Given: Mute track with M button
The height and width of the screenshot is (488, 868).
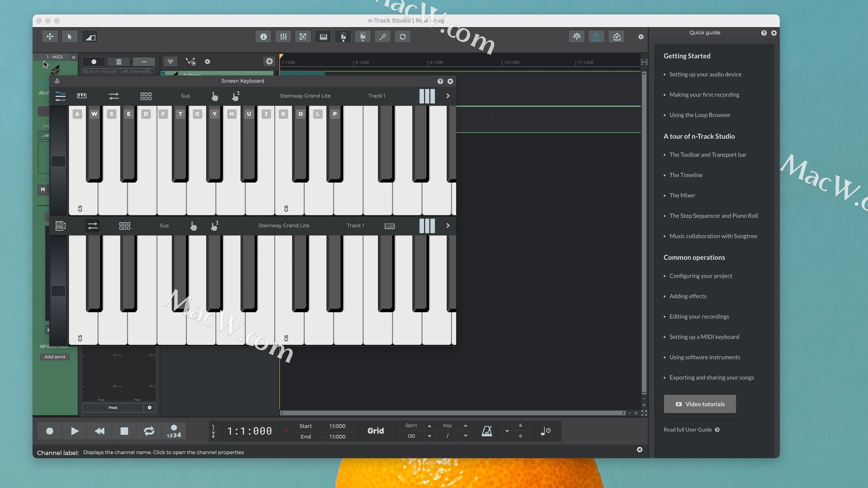Looking at the screenshot, I should point(43,189).
